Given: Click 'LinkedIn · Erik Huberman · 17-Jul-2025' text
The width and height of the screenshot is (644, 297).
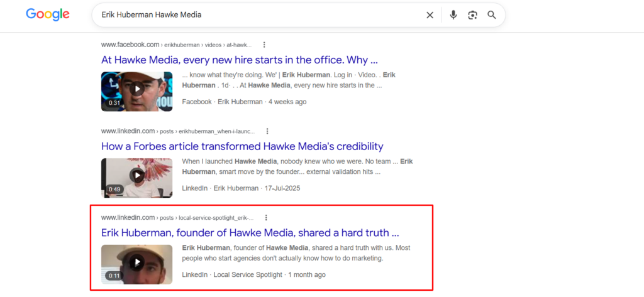Looking at the screenshot, I should coord(241,188).
